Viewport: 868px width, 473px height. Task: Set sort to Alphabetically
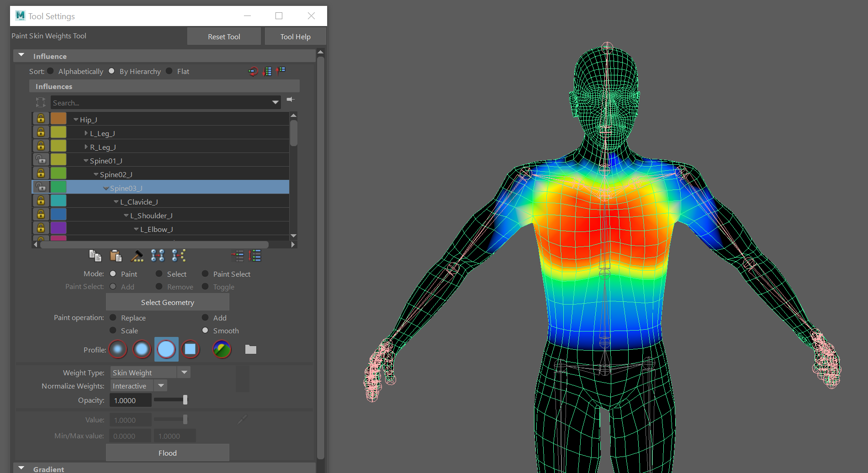(51, 71)
